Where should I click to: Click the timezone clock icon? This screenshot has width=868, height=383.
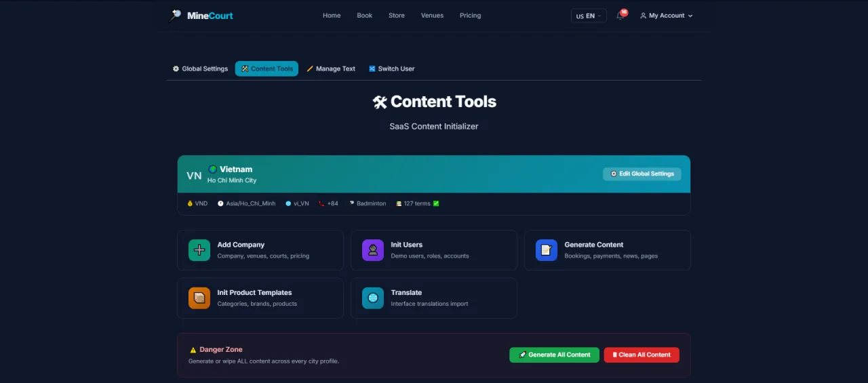[x=220, y=203]
